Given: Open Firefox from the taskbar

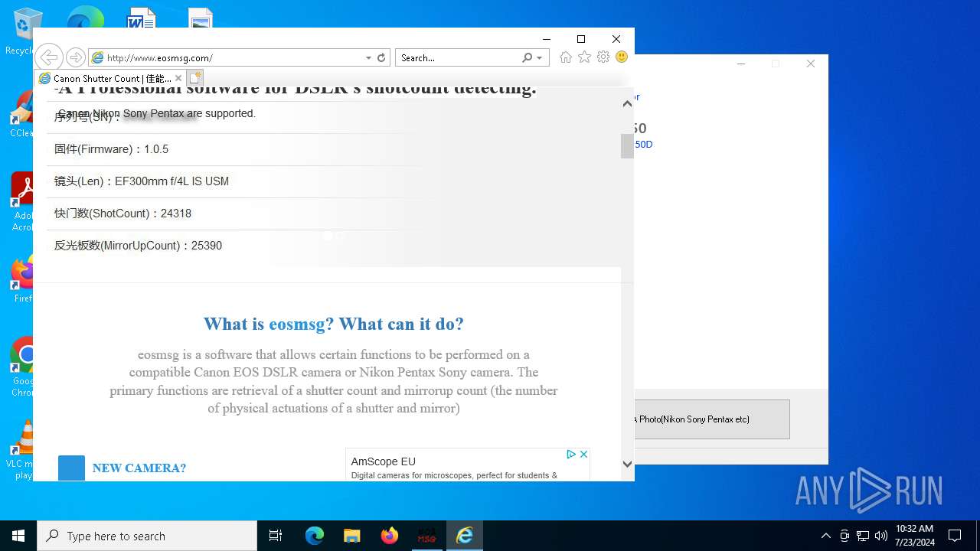Looking at the screenshot, I should coord(390,536).
